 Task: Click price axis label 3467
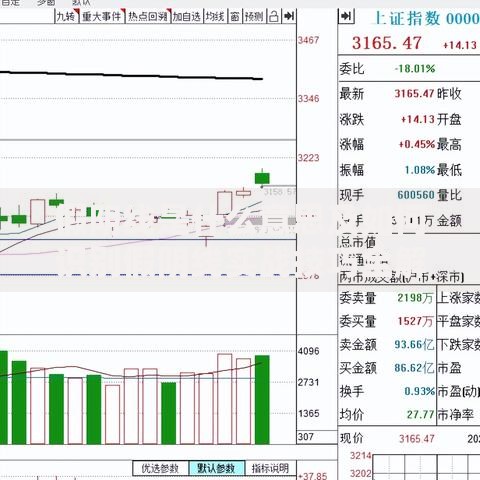pos(308,40)
